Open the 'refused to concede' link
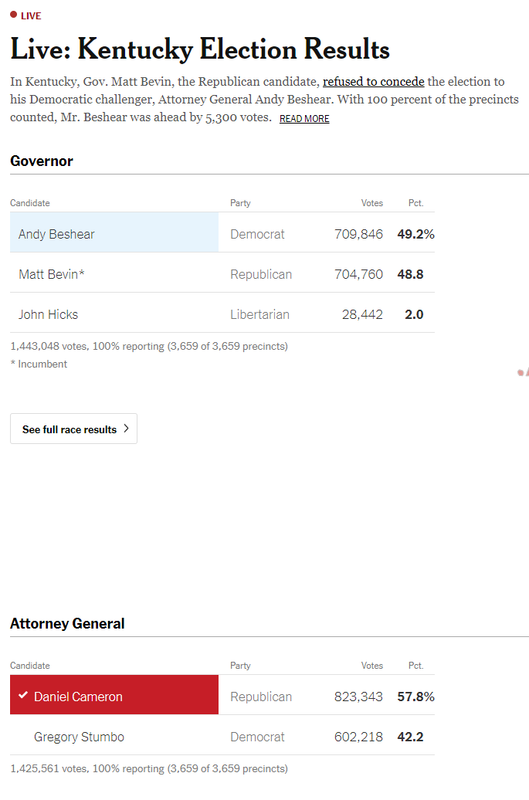This screenshot has height=800, width=529. (373, 82)
